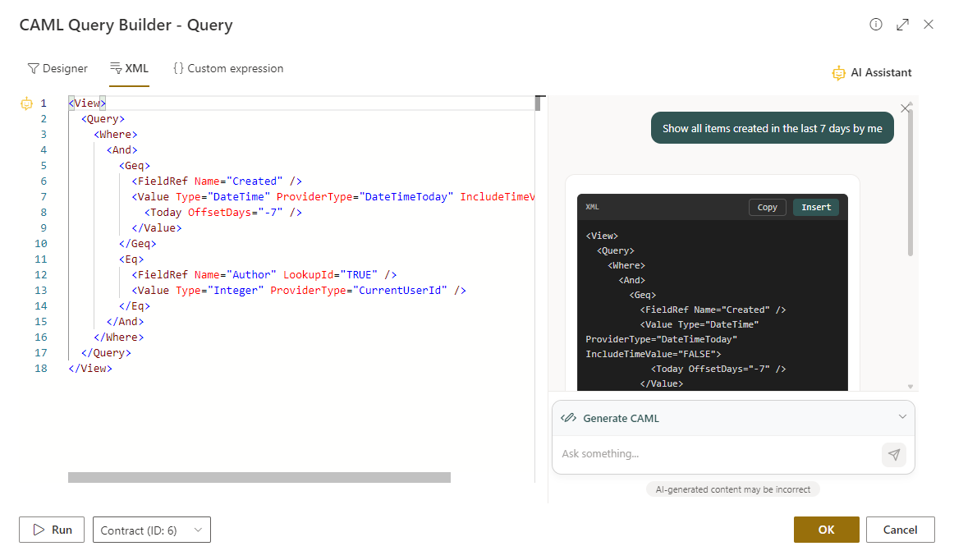Open the info tooltip icon
This screenshot has height=560, width=954.
[876, 25]
